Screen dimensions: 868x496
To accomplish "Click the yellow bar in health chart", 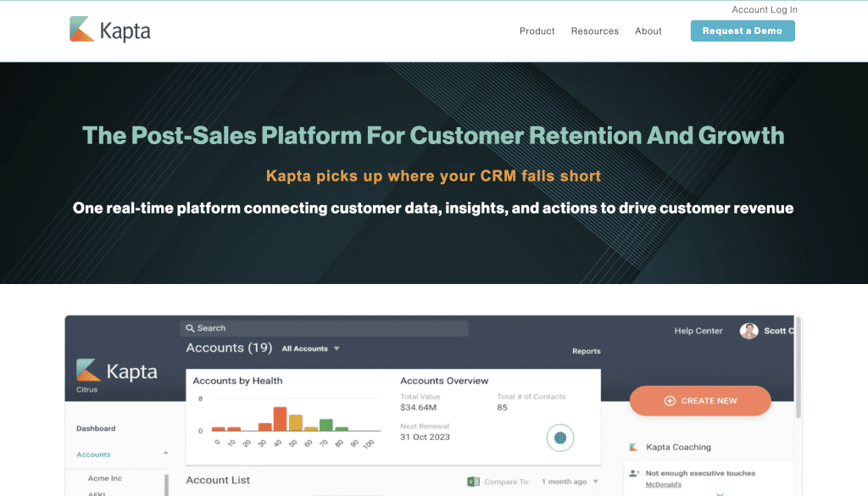I will pos(296,423).
